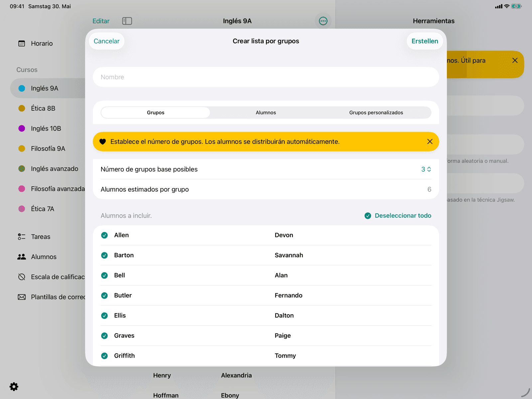Switch to the Grupos tab
Viewport: 532px width, 399px height.
(x=156, y=113)
